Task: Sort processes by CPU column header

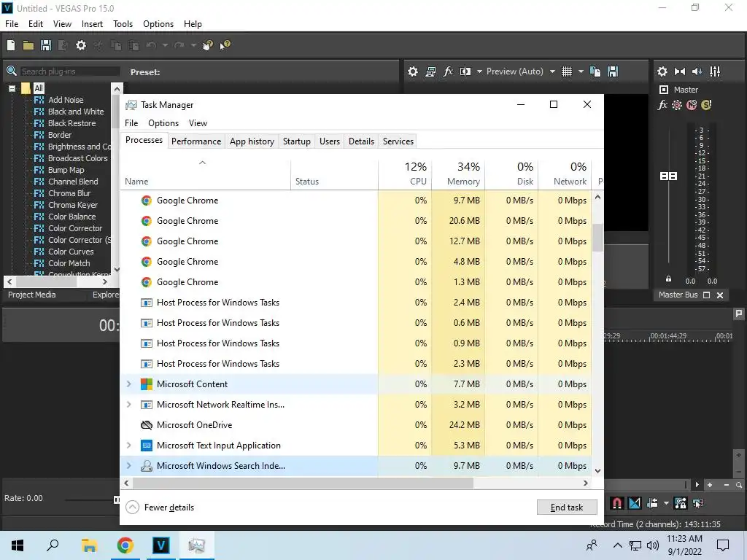Action: click(406, 174)
